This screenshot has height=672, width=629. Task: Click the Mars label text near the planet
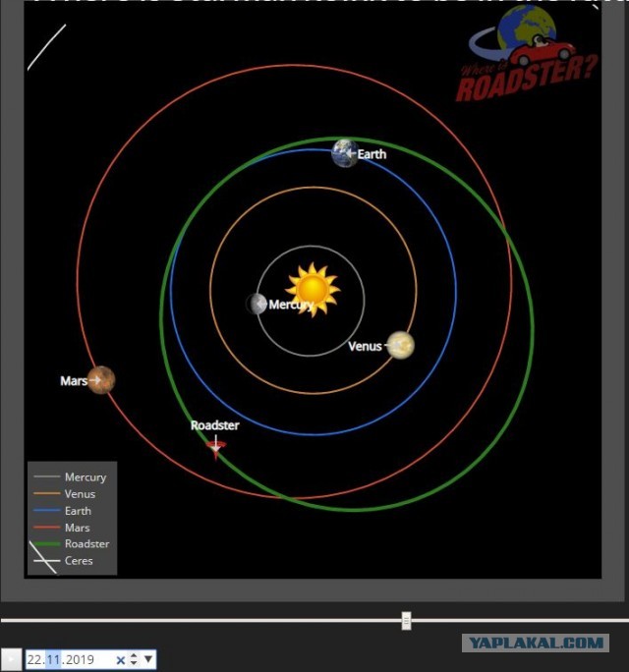point(74,380)
